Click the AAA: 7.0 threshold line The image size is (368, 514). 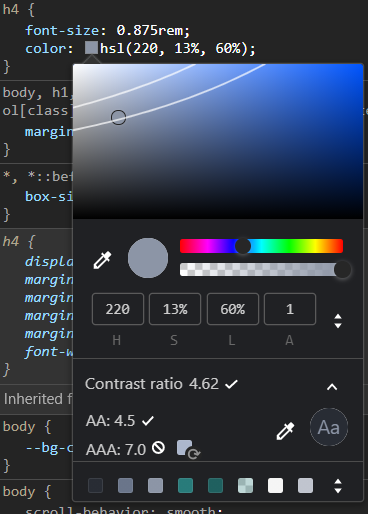pyautogui.click(x=116, y=450)
